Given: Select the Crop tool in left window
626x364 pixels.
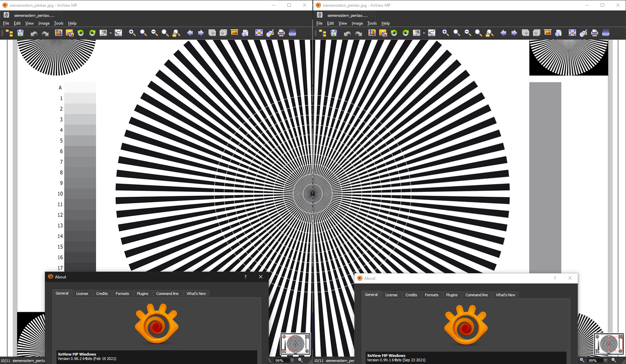Looking at the screenshot, I should (59, 33).
